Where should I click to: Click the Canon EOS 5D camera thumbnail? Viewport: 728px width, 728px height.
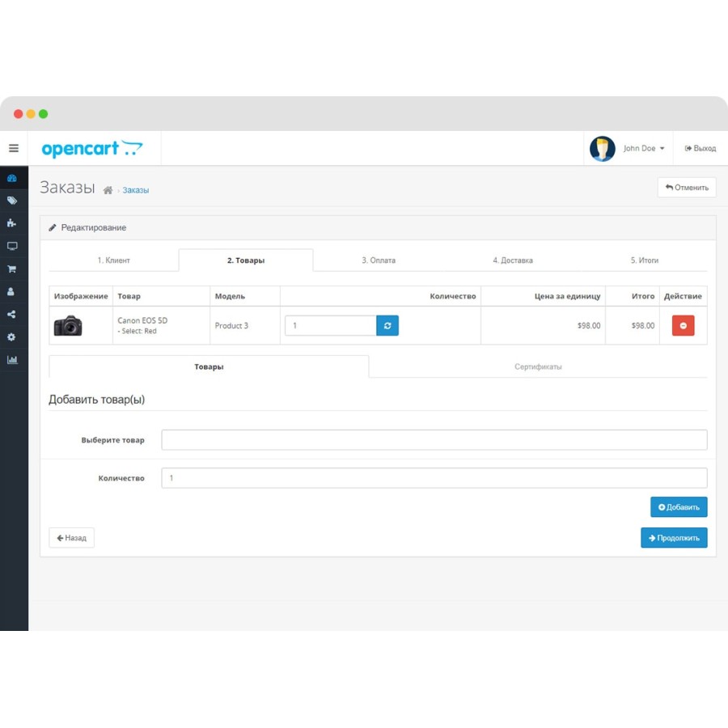68,325
